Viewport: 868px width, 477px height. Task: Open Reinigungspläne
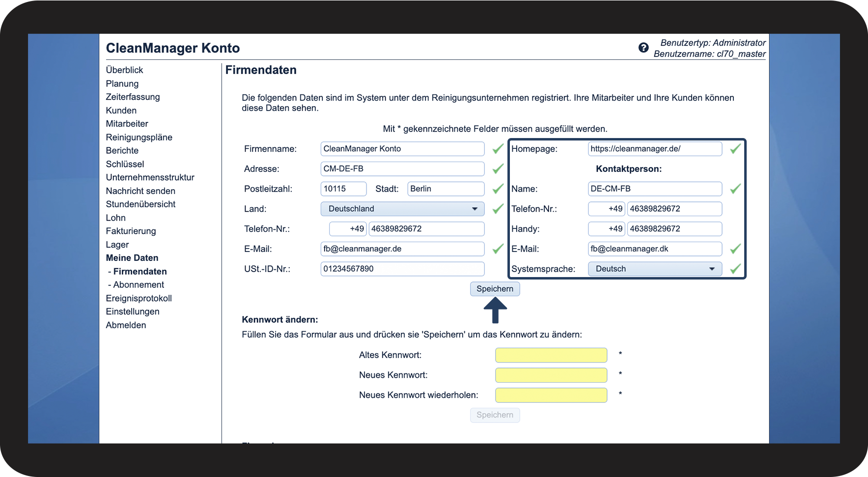pyautogui.click(x=139, y=137)
